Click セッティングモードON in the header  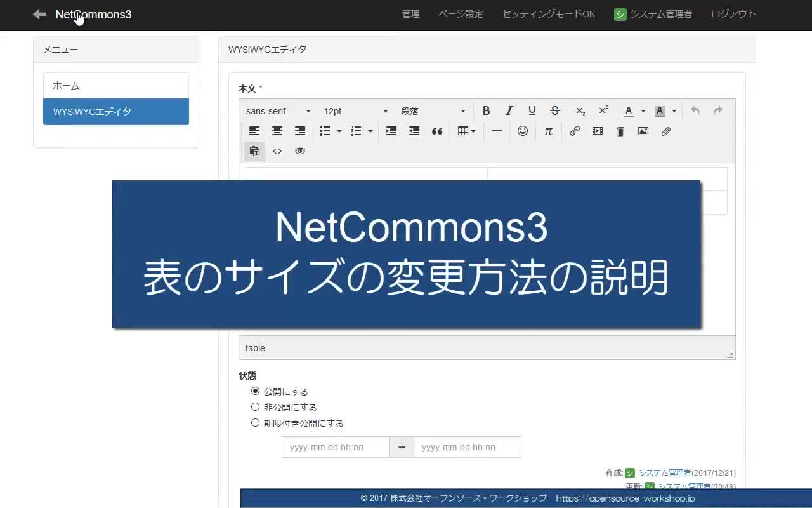tap(548, 14)
